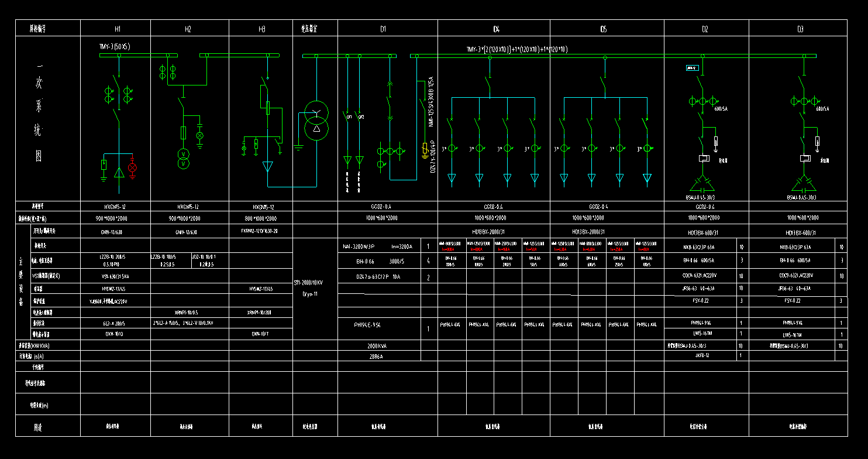
Task: Click the vertical NM1-125S label in D1
Action: tap(431, 101)
